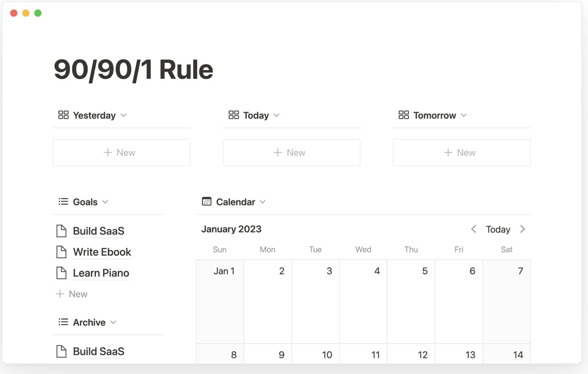This screenshot has width=588, height=374.
Task: Click the page icon beside Learn Piano
Action: coord(62,273)
